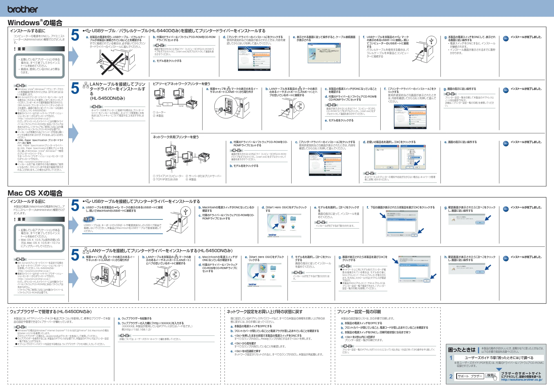Open the Windows step d installer screenshot in USB row
Screen dimensions: 554x392
[x=254, y=58]
